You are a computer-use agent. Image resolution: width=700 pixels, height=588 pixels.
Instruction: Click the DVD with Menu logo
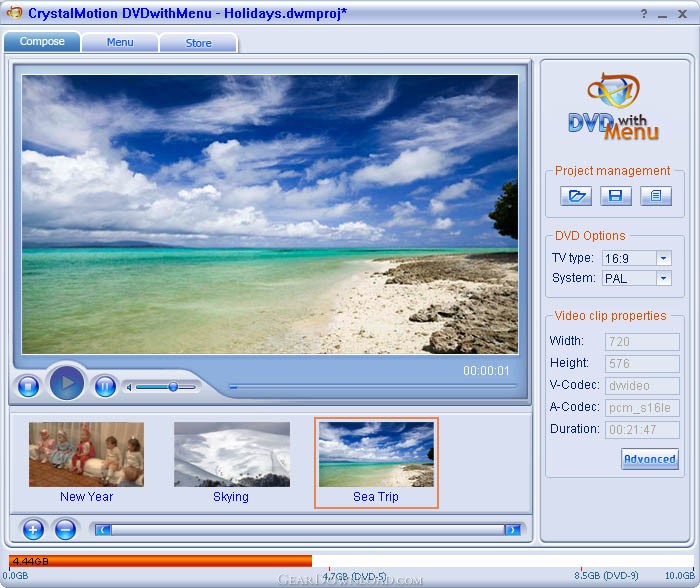pos(613,107)
